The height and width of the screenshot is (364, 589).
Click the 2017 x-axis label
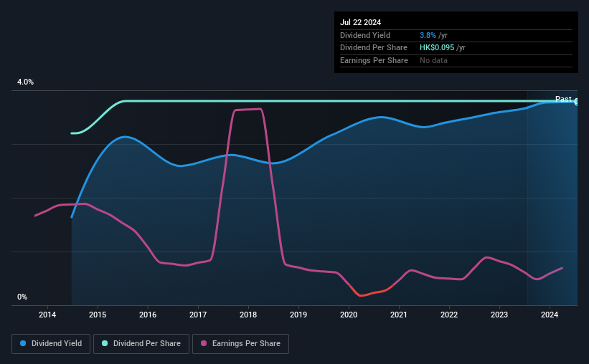pyautogui.click(x=198, y=315)
